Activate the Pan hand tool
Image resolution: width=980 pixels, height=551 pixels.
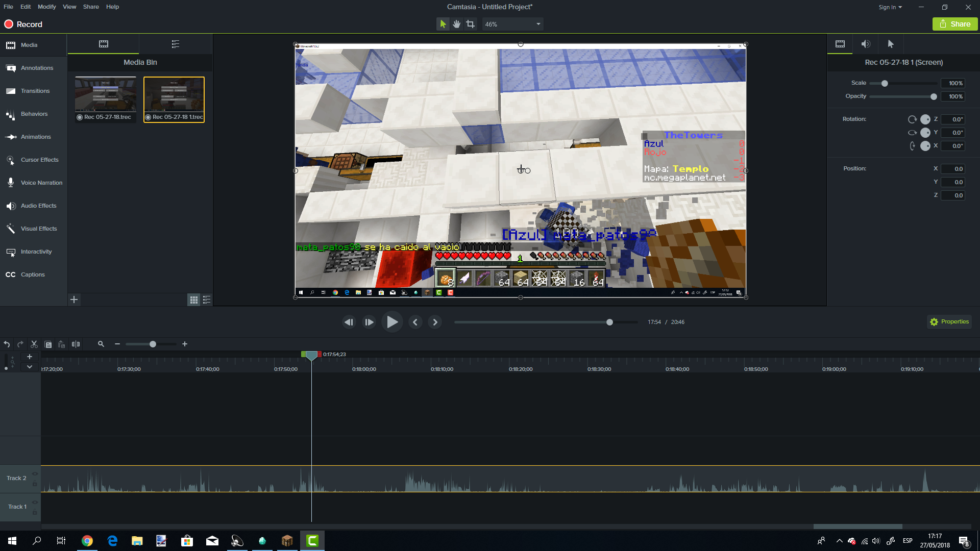pos(456,24)
